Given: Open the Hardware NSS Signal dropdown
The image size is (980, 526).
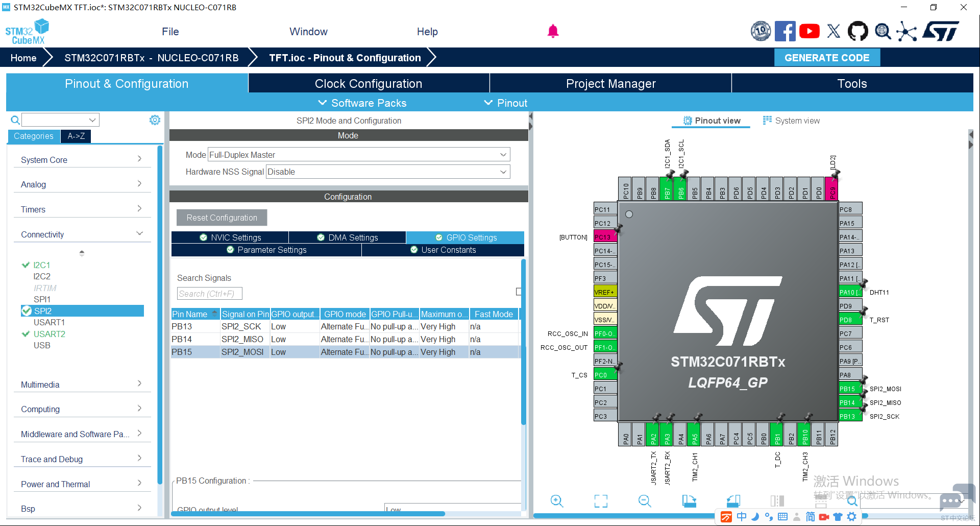Looking at the screenshot, I should point(388,172).
